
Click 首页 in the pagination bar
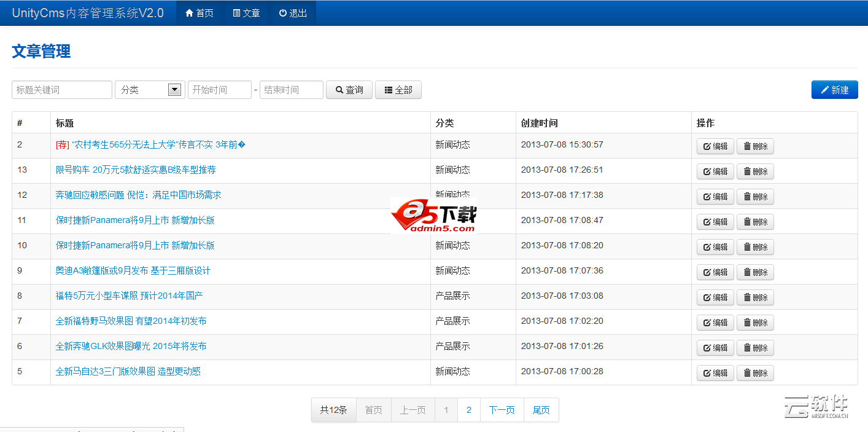pos(374,410)
